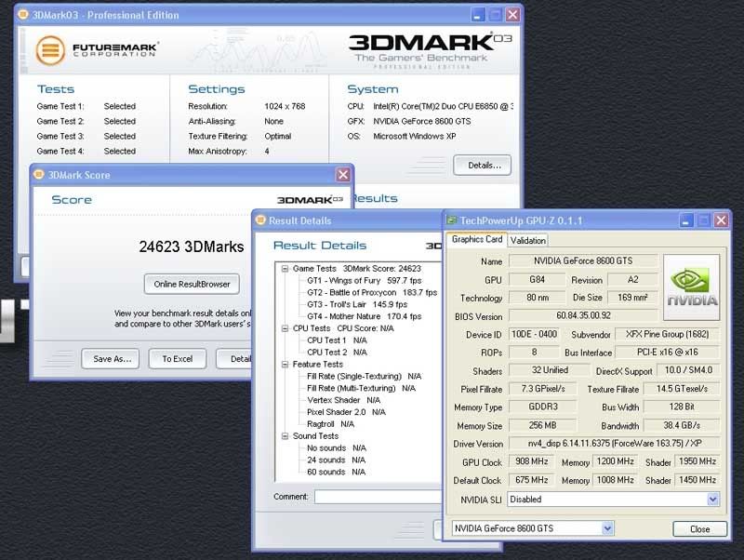Viewport: 744px width, 560px height.
Task: Collapse the CPU Tests tree node
Action: (x=285, y=328)
